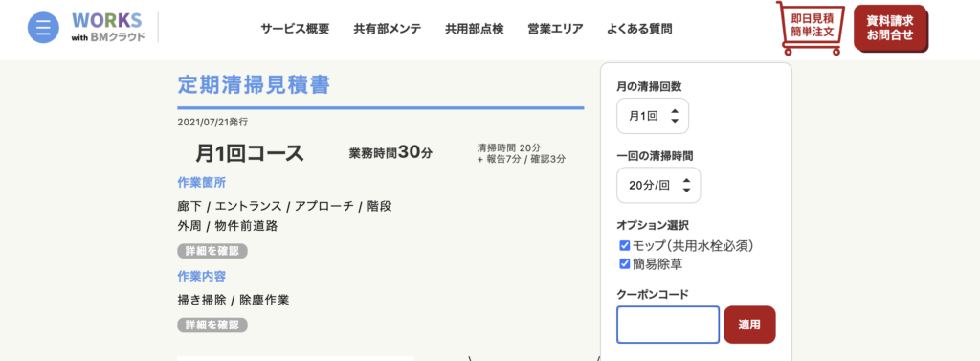
Task: Click the stepper arrows on 20分/回 selector
Action: (686, 185)
